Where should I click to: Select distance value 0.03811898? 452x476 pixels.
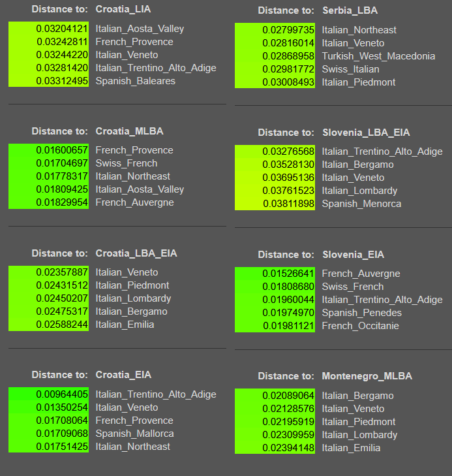[288, 203]
